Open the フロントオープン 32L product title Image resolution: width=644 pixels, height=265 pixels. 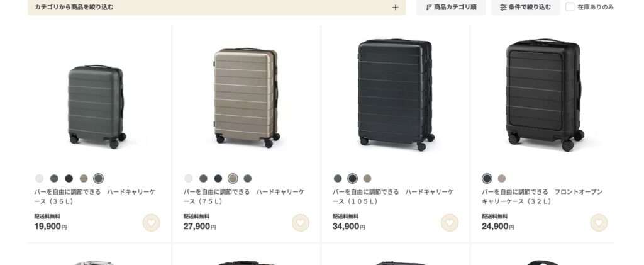tap(543, 196)
